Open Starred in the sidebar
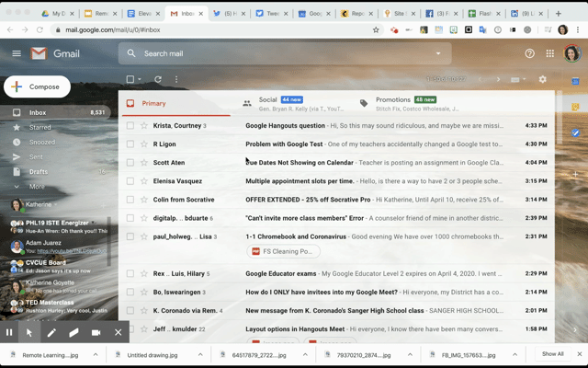Screen dimensions: 588x368 55,127
